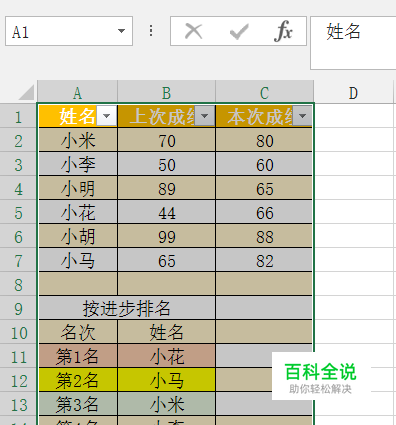This screenshot has width=396, height=425.
Task: Click the 第2名 cell
Action: tap(78, 381)
